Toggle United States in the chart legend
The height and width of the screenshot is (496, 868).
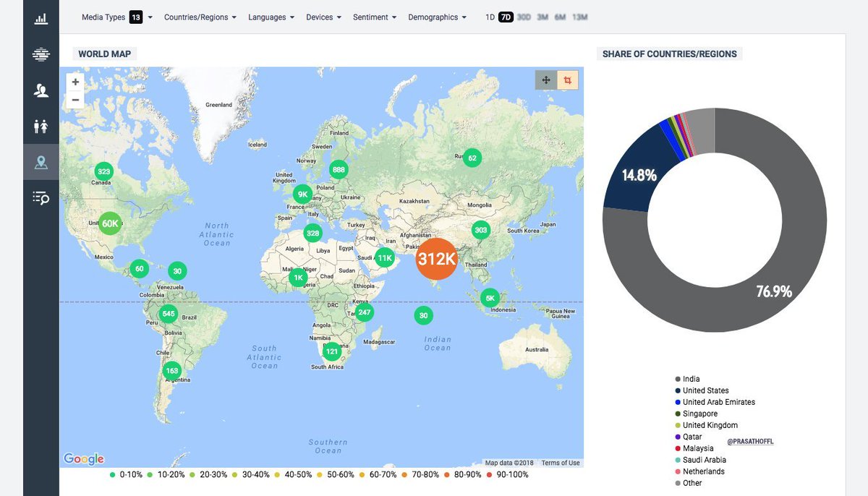coord(702,390)
